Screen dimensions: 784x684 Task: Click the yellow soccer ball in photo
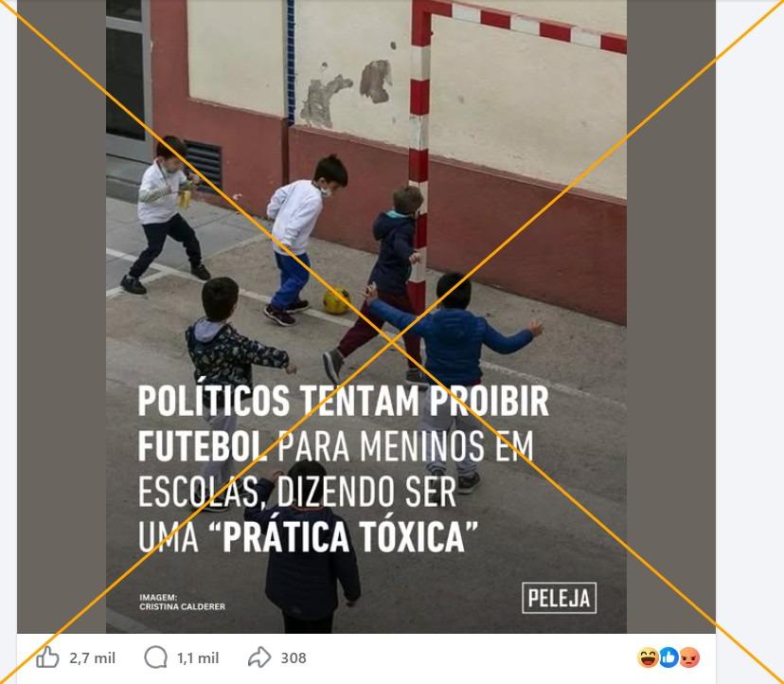coord(336,300)
